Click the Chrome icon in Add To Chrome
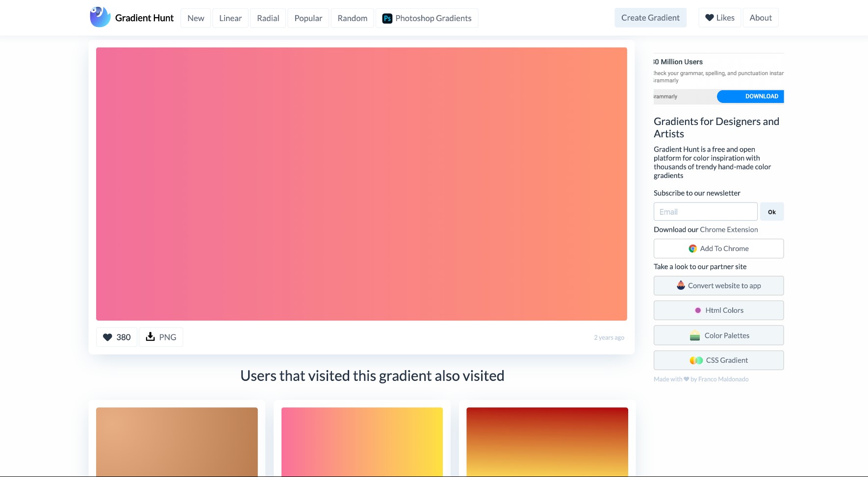Screen dimensions: 868x477 tap(693, 249)
